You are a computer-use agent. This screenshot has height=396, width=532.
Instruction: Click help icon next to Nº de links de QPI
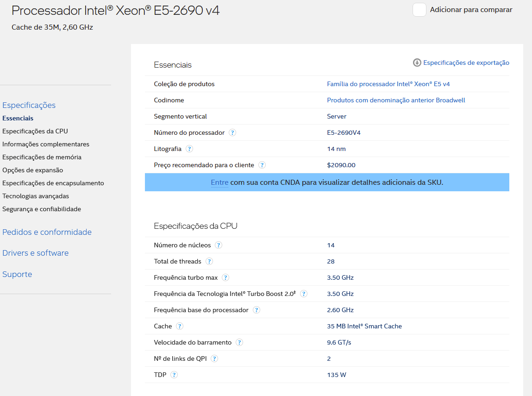[214, 358]
